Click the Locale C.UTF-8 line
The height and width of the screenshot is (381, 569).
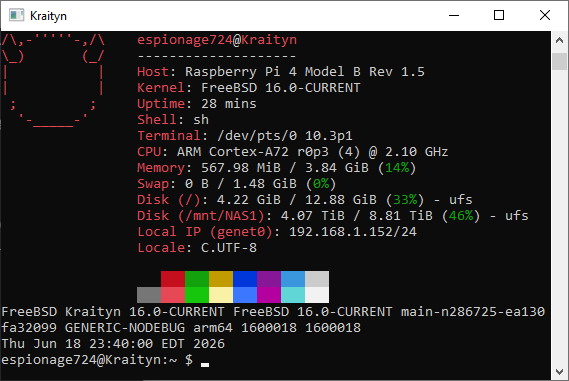pyautogui.click(x=197, y=248)
